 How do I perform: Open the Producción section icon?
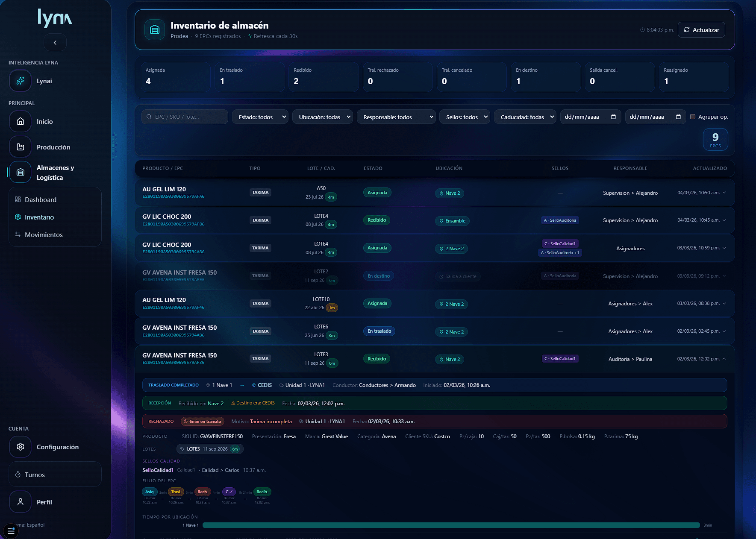tap(20, 146)
